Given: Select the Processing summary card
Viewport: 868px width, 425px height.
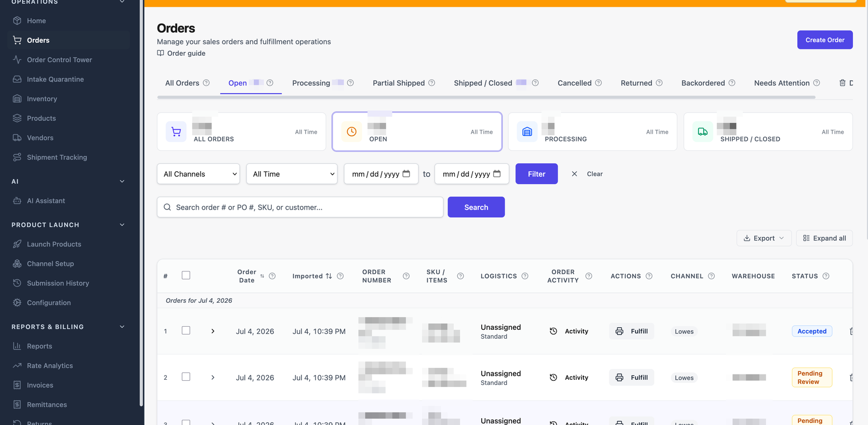Looking at the screenshot, I should click(593, 132).
